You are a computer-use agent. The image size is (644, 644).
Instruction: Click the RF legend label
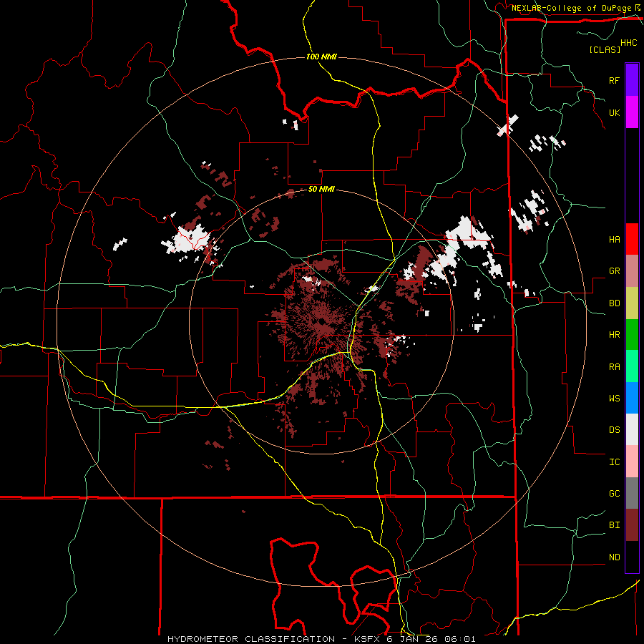point(614,80)
